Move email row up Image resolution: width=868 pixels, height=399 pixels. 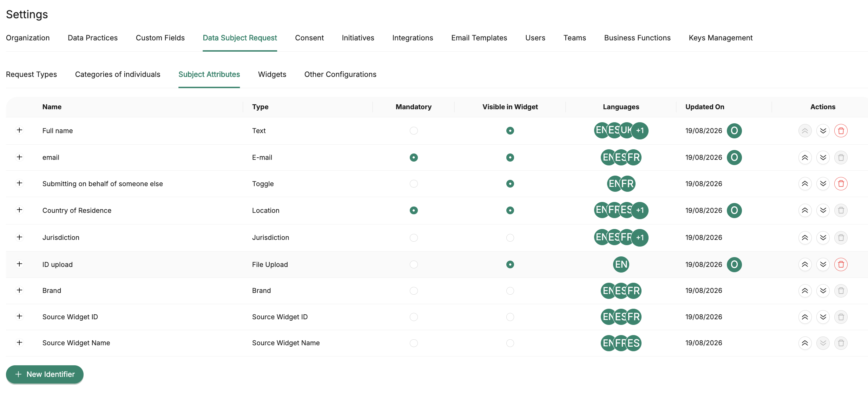pyautogui.click(x=805, y=157)
